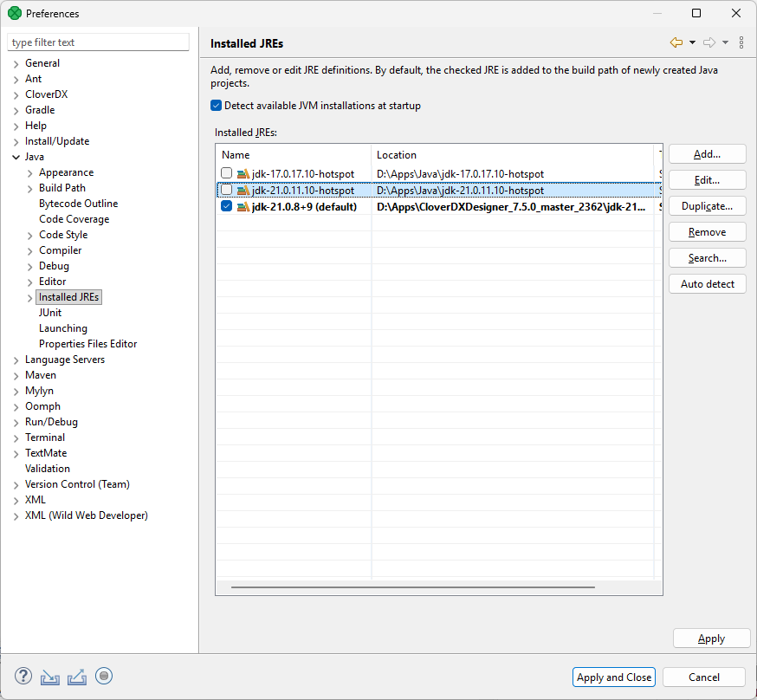Click into the type filter text field

click(x=98, y=42)
